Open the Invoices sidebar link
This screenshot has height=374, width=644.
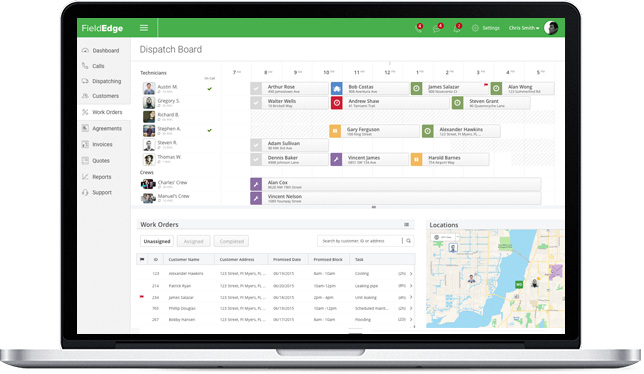[102, 145]
